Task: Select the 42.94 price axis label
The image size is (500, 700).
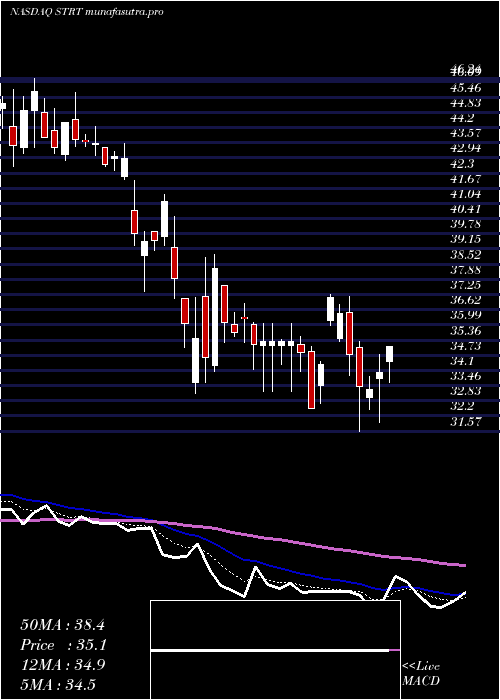Action: pyautogui.click(x=465, y=148)
